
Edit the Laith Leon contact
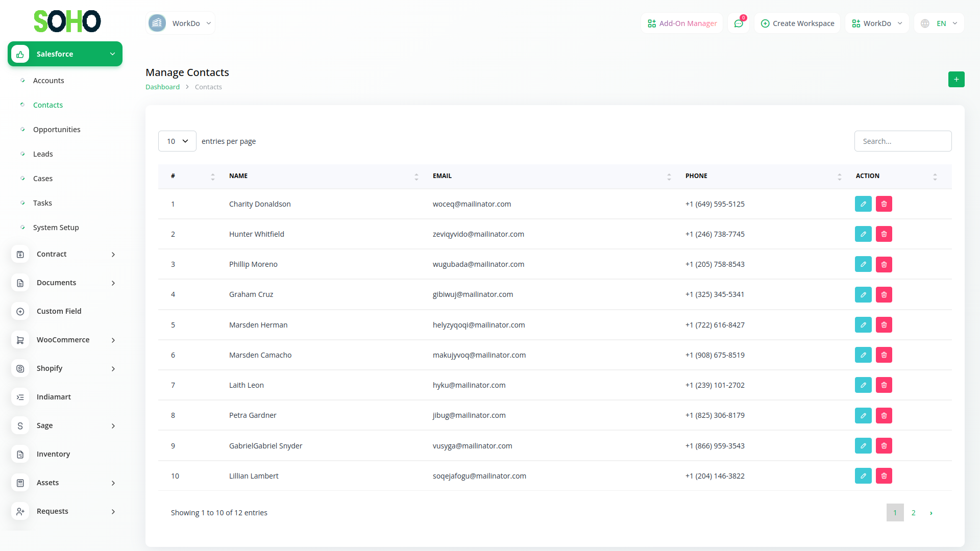pos(863,385)
